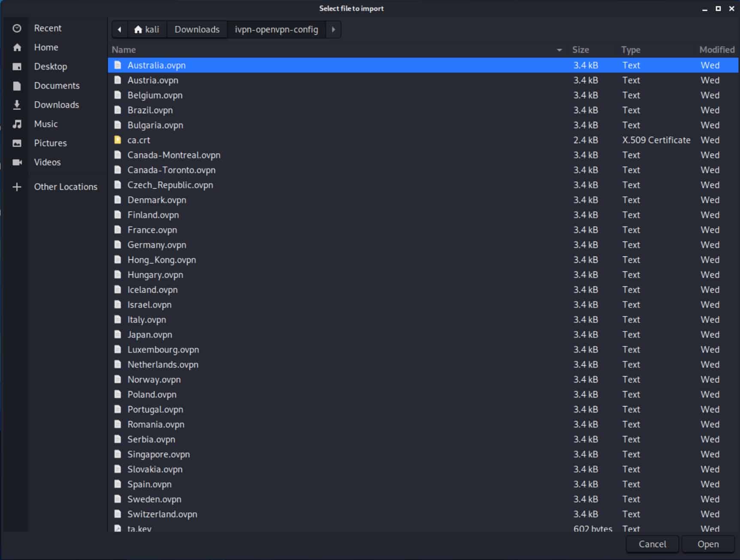Click the file icon beside Poland.ovpn

tap(117, 394)
